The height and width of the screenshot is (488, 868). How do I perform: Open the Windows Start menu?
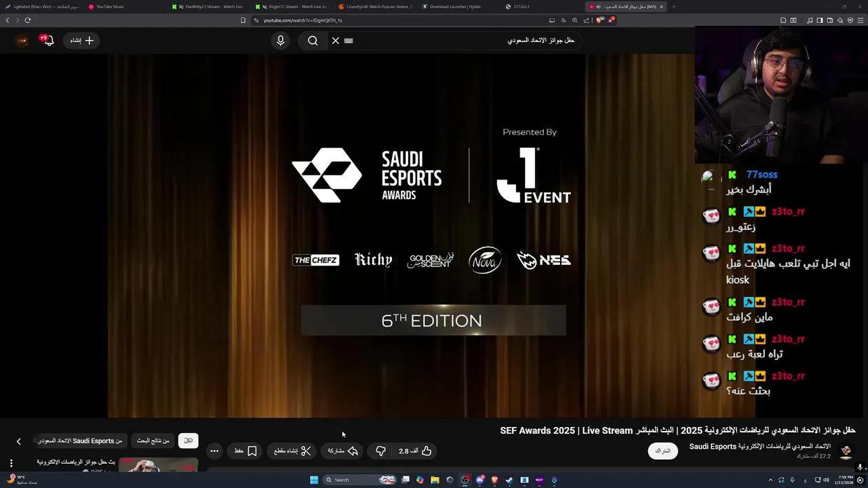(x=314, y=480)
